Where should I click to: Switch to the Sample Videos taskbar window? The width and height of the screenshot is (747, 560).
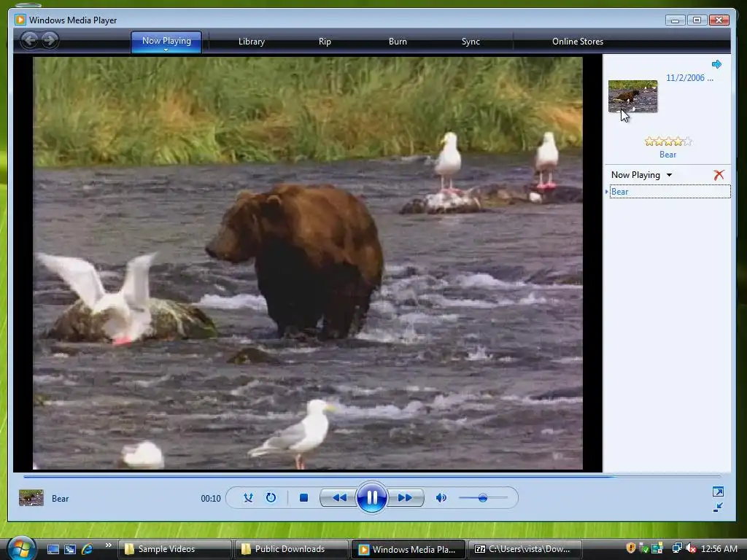tap(174, 549)
